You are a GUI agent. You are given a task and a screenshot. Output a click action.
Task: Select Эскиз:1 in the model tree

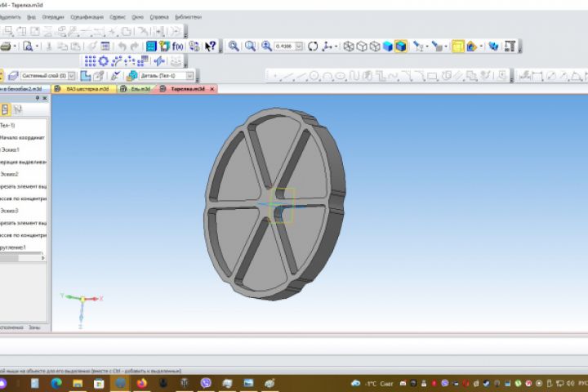[x=9, y=149]
